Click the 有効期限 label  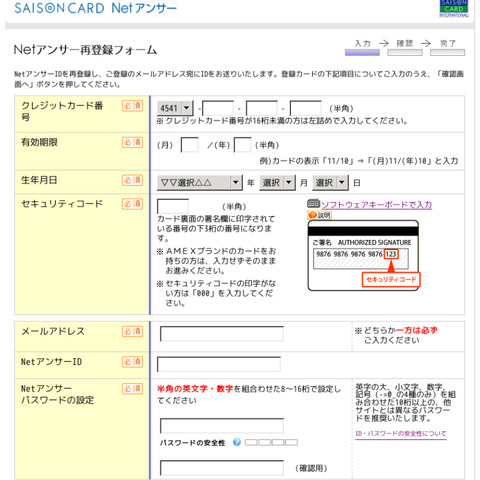click(x=39, y=142)
